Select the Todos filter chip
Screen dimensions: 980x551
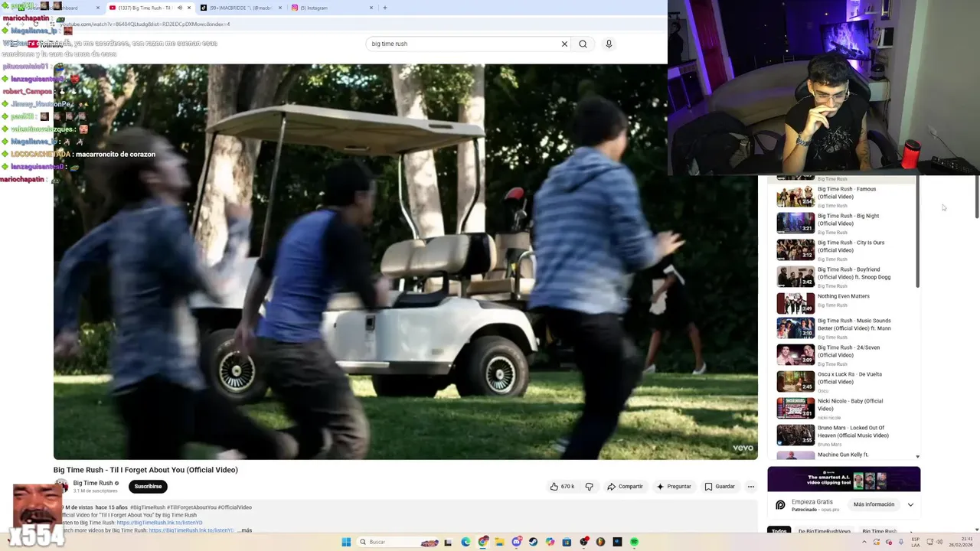click(779, 531)
